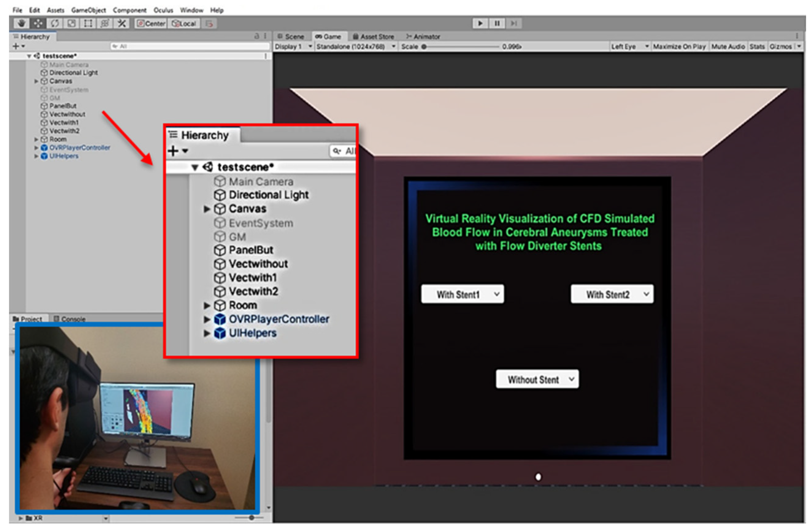The image size is (811, 532).
Task: Switch to the Scene tab
Action: click(x=291, y=36)
